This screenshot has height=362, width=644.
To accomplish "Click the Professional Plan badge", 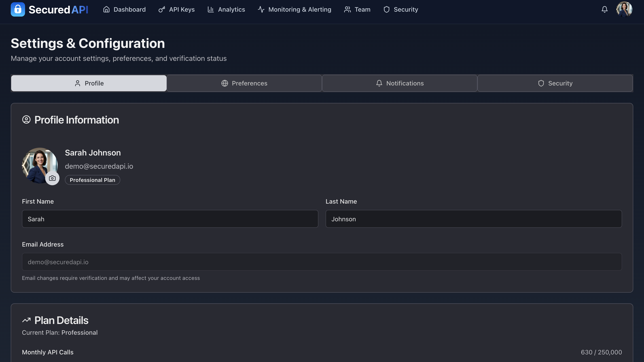I will (92, 180).
